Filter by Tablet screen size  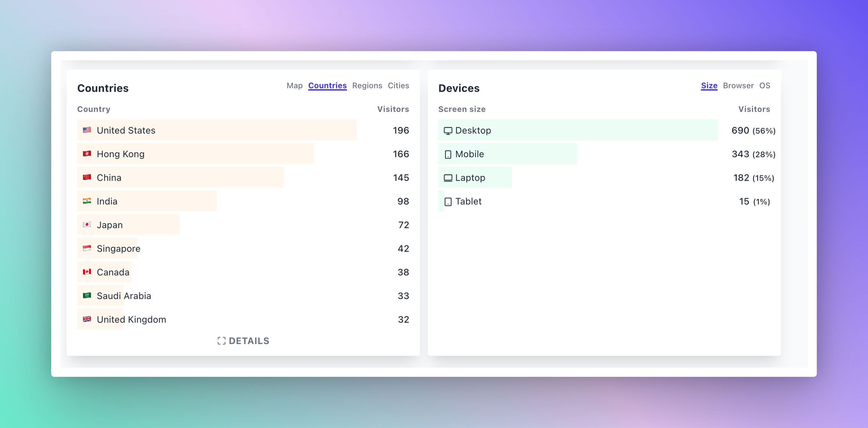[x=604, y=201]
